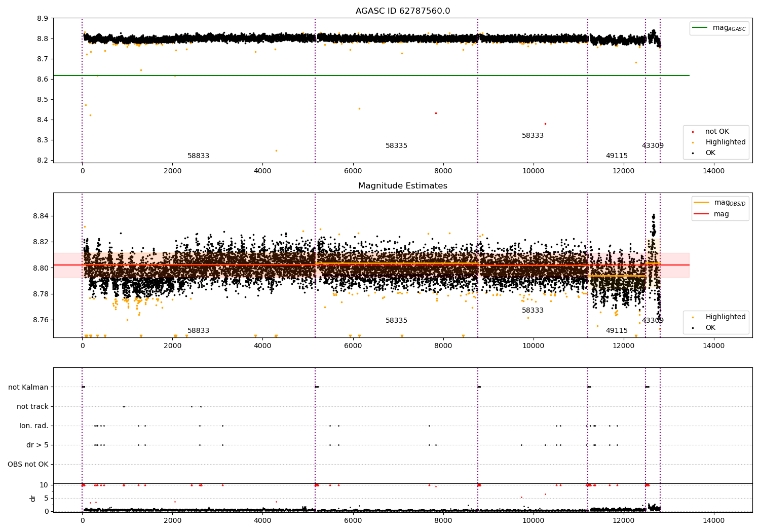
Task: Click obsid label 49115 in the top plot
Action: [x=617, y=156]
